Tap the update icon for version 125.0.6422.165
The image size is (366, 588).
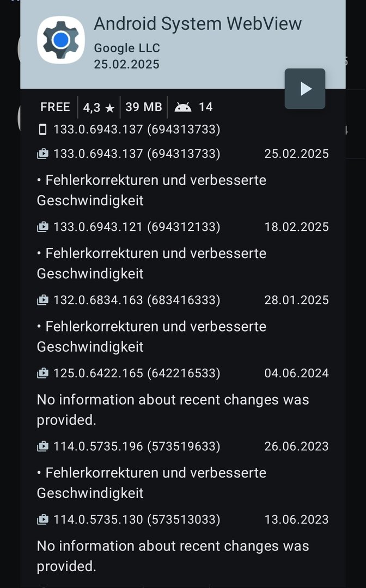[42, 373]
